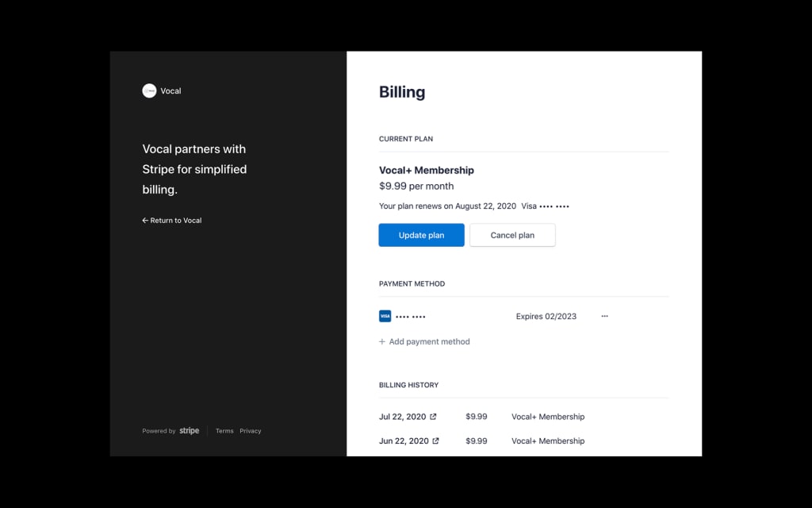The width and height of the screenshot is (812, 508).
Task: Click the Return to Vocal link
Action: (172, 221)
